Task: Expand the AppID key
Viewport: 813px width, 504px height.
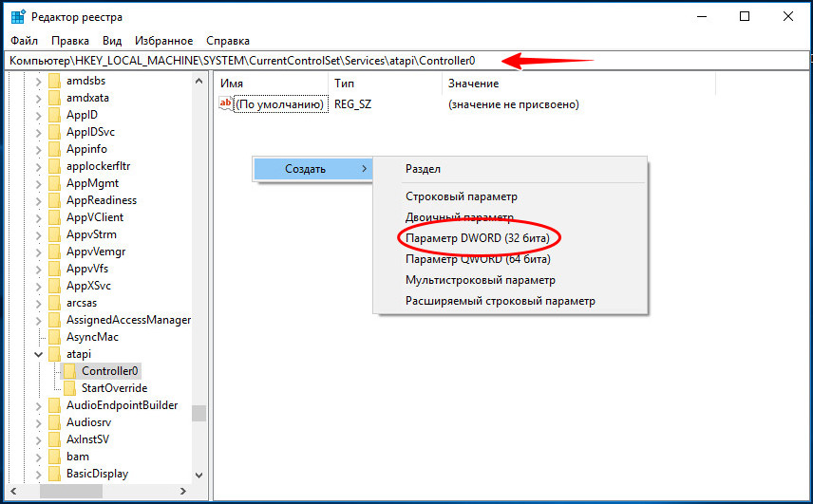Action: tap(38, 116)
